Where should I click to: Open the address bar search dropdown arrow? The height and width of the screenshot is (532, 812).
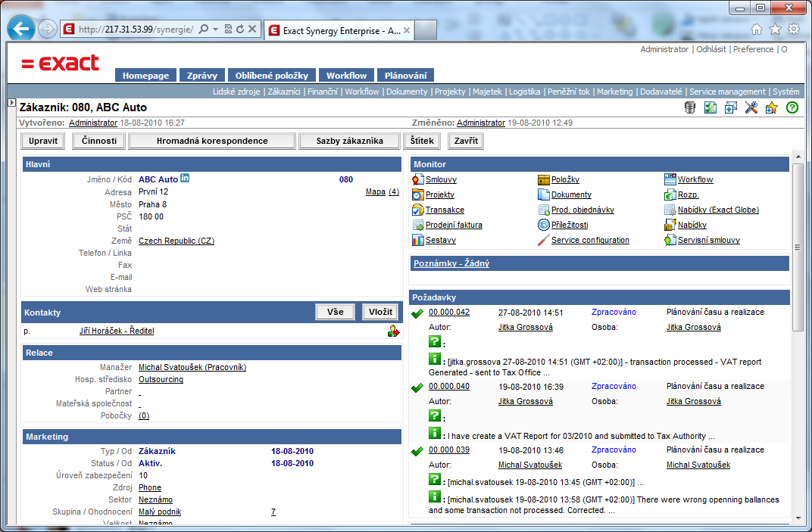pyautogui.click(x=215, y=29)
